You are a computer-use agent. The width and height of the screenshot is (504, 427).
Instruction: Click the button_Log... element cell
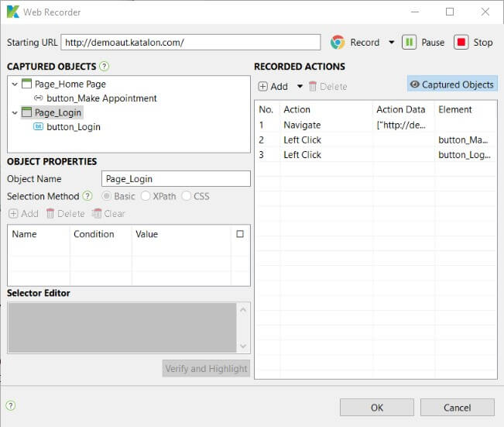(465, 154)
